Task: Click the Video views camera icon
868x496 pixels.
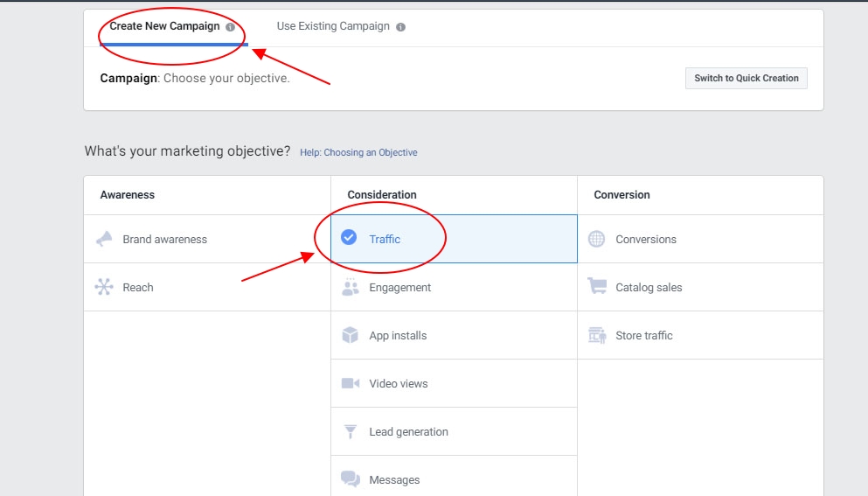Action: [x=351, y=383]
